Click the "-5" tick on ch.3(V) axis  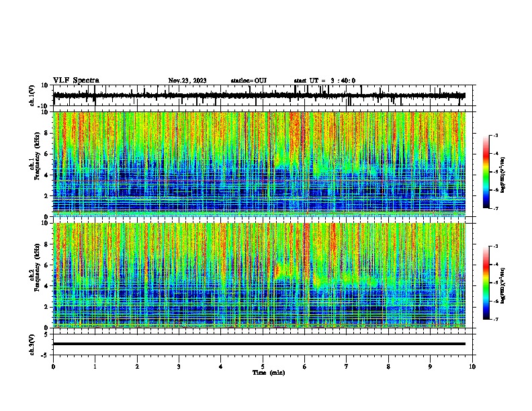click(45, 355)
